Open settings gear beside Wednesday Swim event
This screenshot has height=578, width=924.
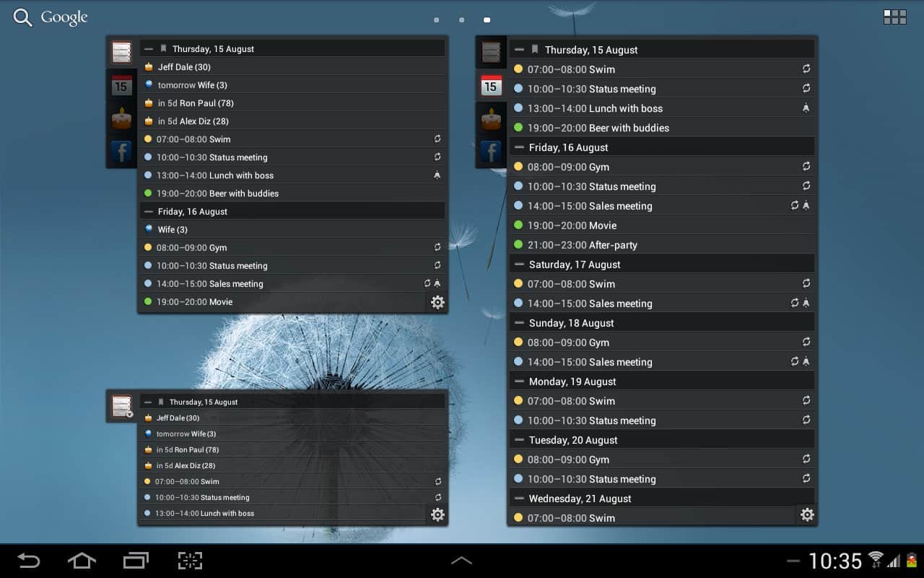[x=807, y=514]
